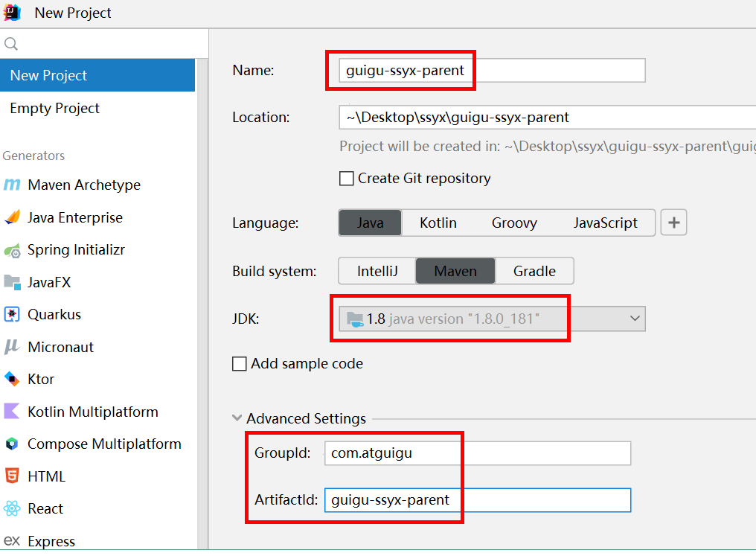The height and width of the screenshot is (556, 756).
Task: Switch language to Kotlin
Action: (438, 223)
